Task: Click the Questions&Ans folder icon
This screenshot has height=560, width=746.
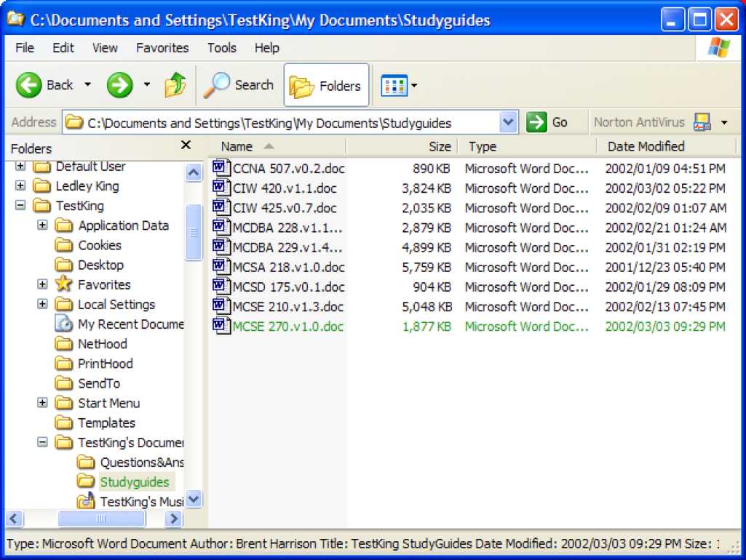Action: click(x=86, y=462)
